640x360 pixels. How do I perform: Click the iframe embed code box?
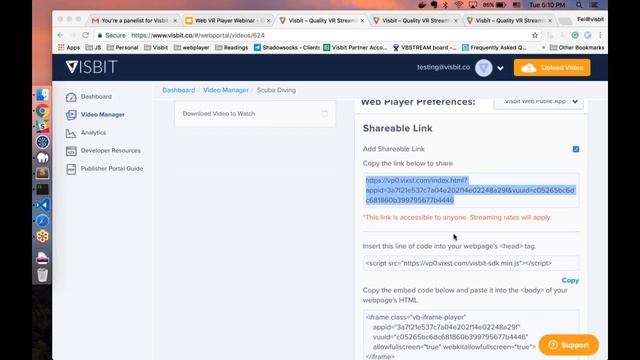coord(471,335)
